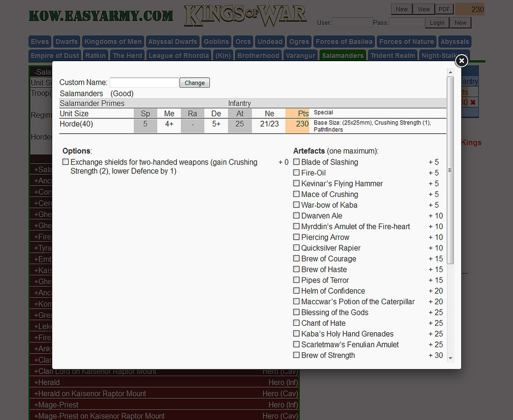Click the Change name button
This screenshot has height=420, width=513.
point(194,83)
